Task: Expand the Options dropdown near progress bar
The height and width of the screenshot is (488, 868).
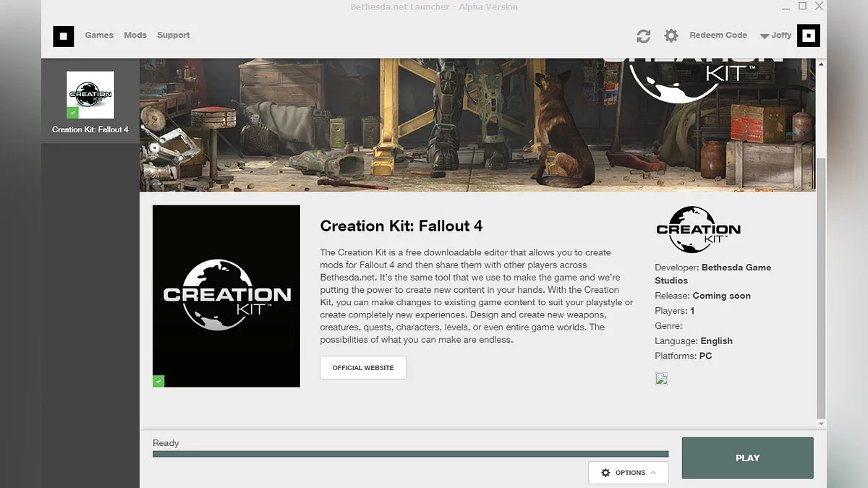Action: (629, 473)
